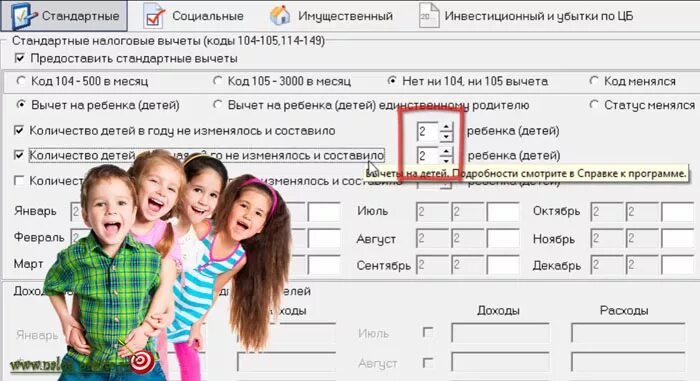
Task: Click the Октябрь month label
Action: point(556,211)
